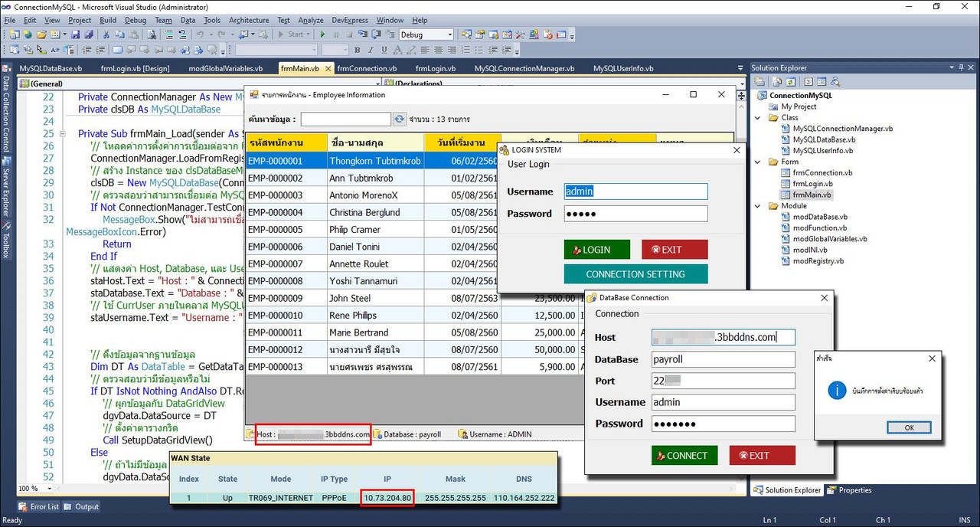Click the green Continue play icon
The height and width of the screenshot is (527, 980).
coord(322,34)
